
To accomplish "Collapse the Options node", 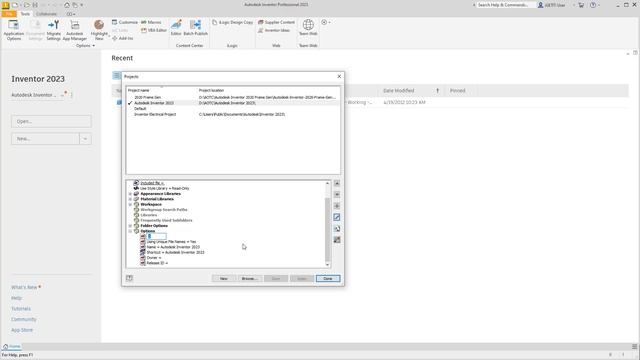I will [130, 231].
